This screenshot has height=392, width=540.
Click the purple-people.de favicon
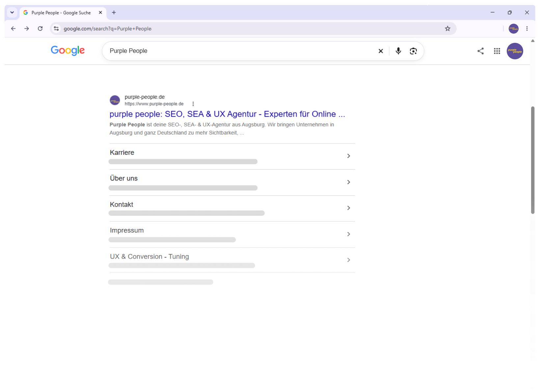tap(115, 100)
